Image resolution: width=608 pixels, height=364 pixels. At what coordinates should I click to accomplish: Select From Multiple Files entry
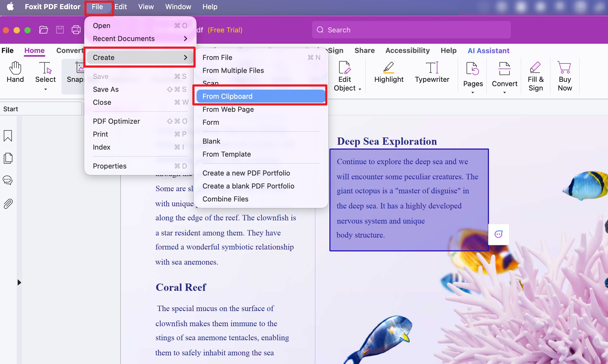pos(261,70)
